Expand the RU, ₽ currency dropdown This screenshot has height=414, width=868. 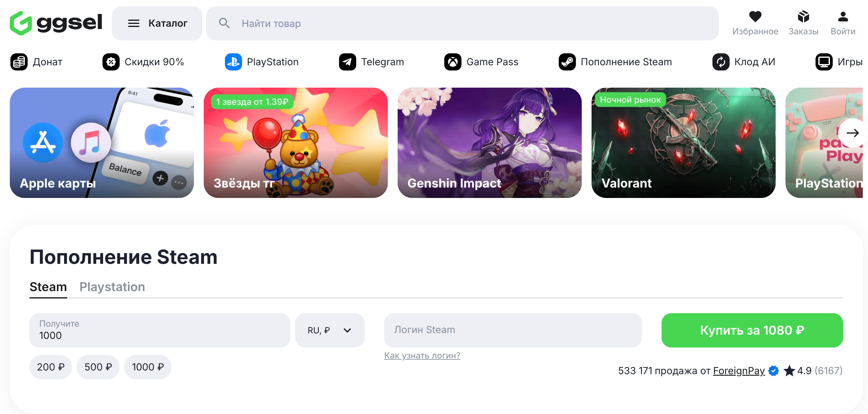pyautogui.click(x=330, y=330)
